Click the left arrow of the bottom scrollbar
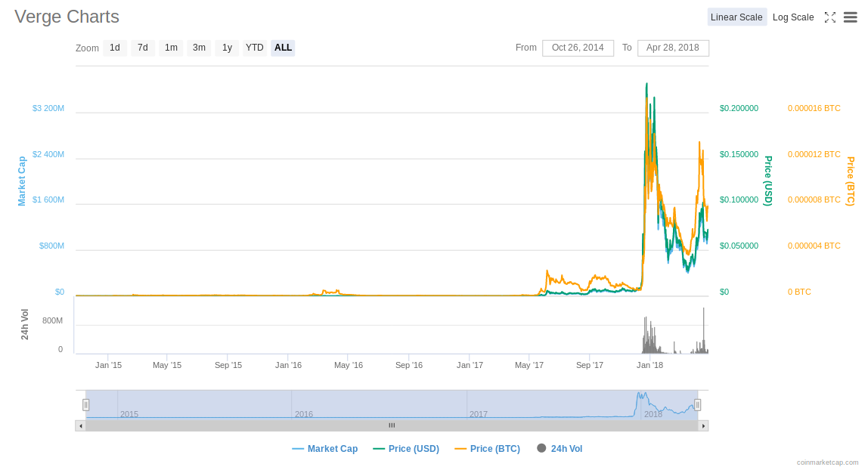 click(80, 425)
